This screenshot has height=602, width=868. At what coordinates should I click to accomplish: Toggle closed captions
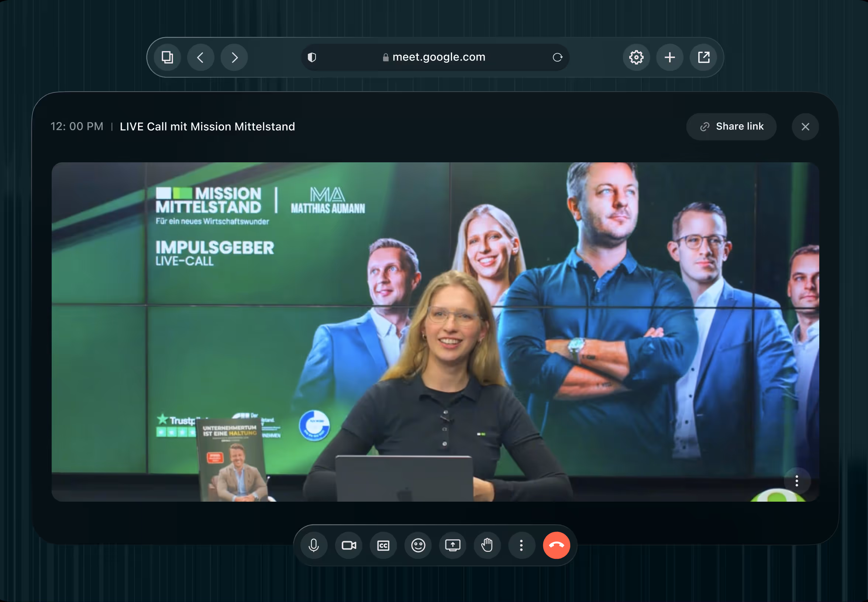[383, 546]
